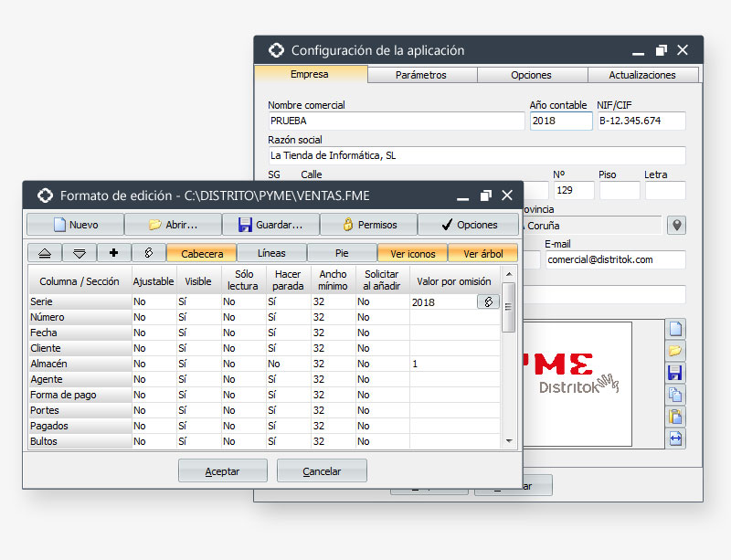Click the plus icon to add column
This screenshot has height=560, width=731.
pos(114,253)
